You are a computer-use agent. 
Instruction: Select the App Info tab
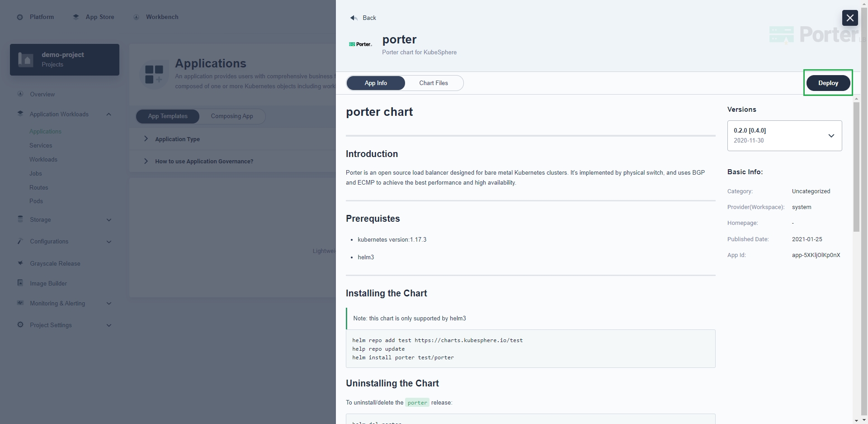pos(376,83)
